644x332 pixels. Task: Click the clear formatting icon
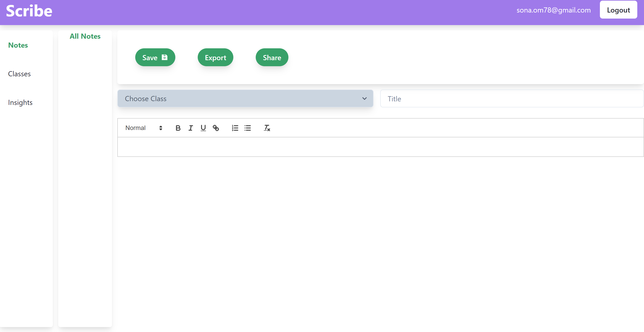tap(267, 128)
